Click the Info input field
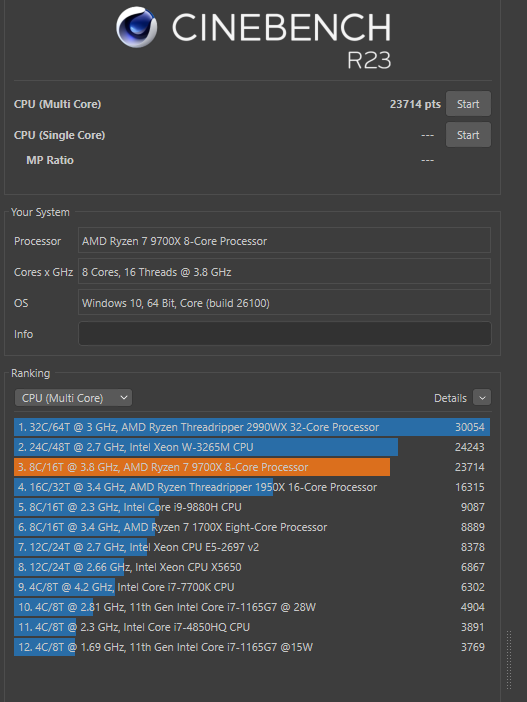The image size is (527, 702). point(285,334)
